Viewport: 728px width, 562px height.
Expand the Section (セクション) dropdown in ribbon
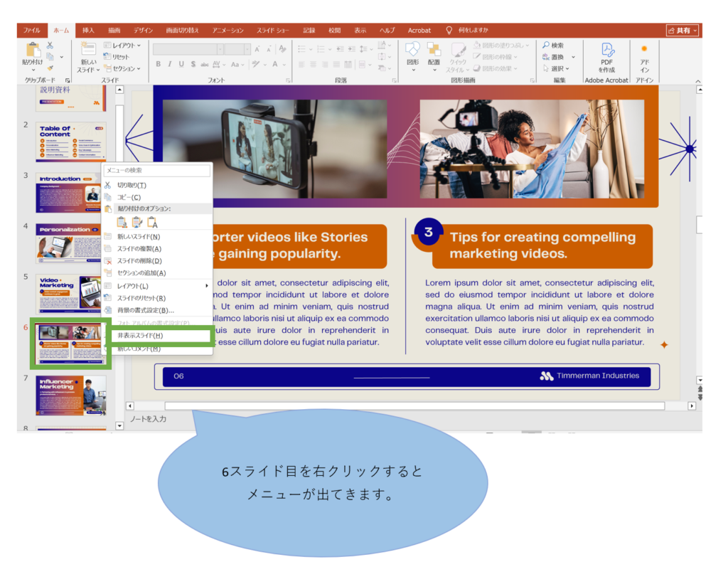[x=123, y=68]
